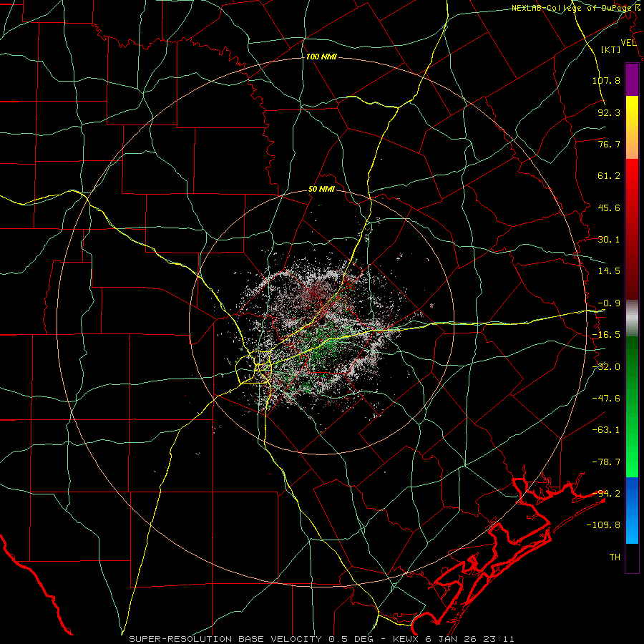
Task: Select the 61.2 legend value
Action: 609,176
